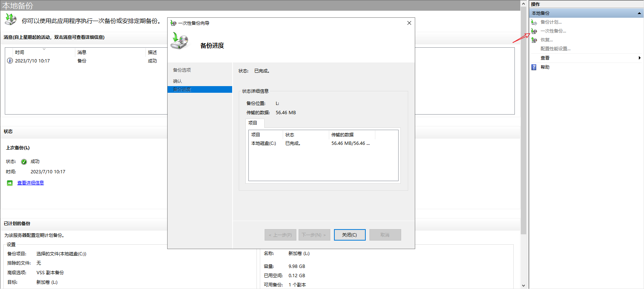Open the 查看 menu item in Actions pane
Screen dimensions: 644x289
coord(545,58)
